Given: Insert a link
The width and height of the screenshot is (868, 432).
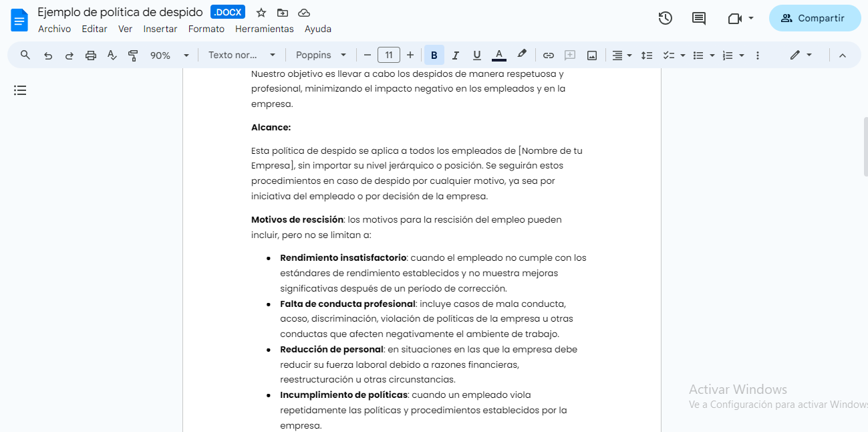Looking at the screenshot, I should click(x=549, y=55).
